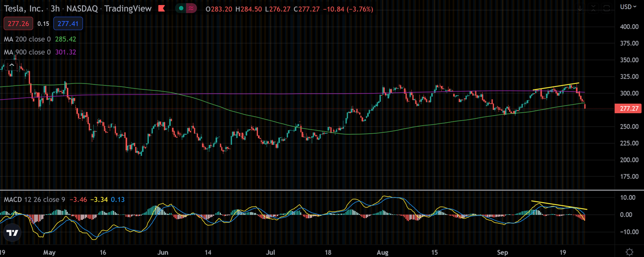This screenshot has height=257, width=644.
Task: Open chart settings gear at bottom right
Action: pos(629,251)
